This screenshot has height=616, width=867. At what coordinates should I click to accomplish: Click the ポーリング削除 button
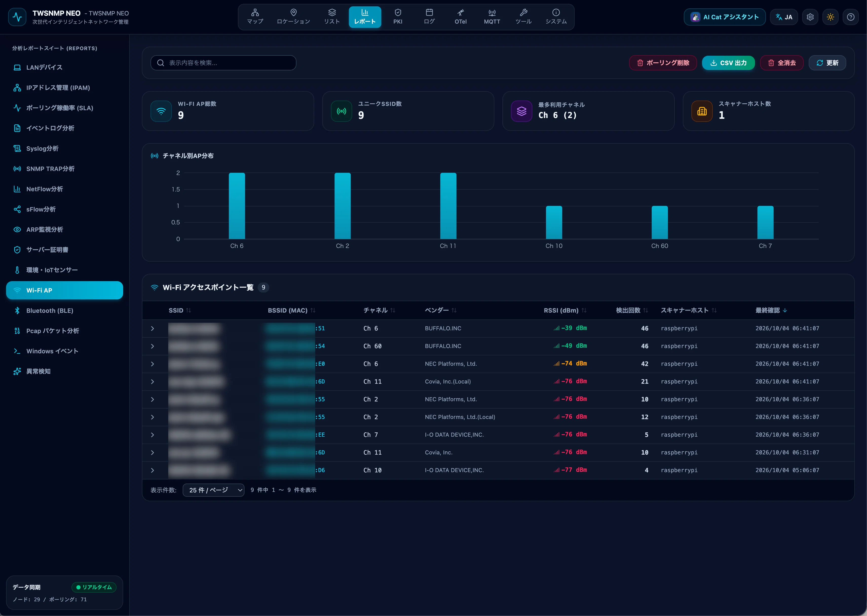click(x=663, y=63)
